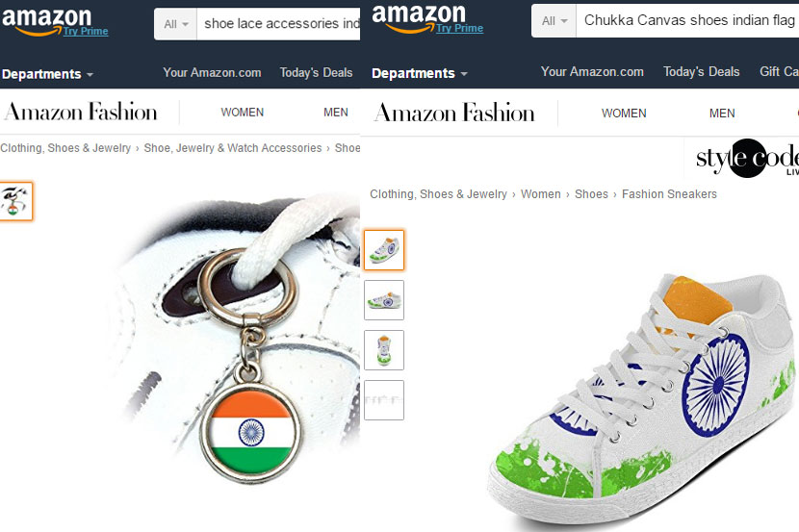Open Today's Deals in the left header
Viewport: 799px width, 532px height.
(x=316, y=73)
